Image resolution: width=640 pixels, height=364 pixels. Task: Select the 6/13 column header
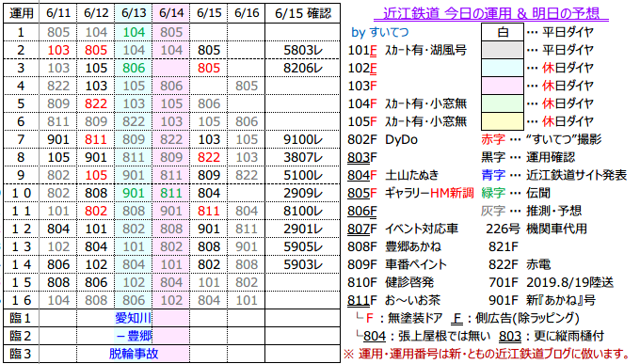(134, 13)
